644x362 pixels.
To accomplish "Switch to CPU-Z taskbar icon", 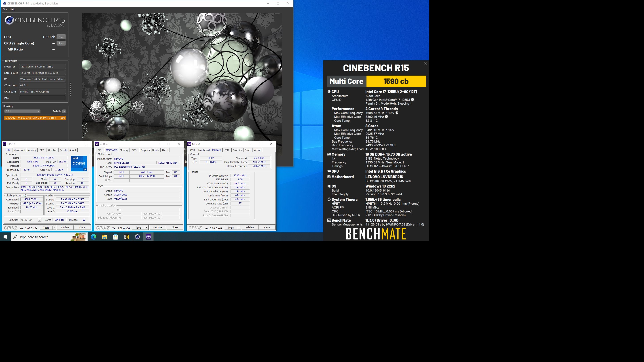I will coord(148,237).
